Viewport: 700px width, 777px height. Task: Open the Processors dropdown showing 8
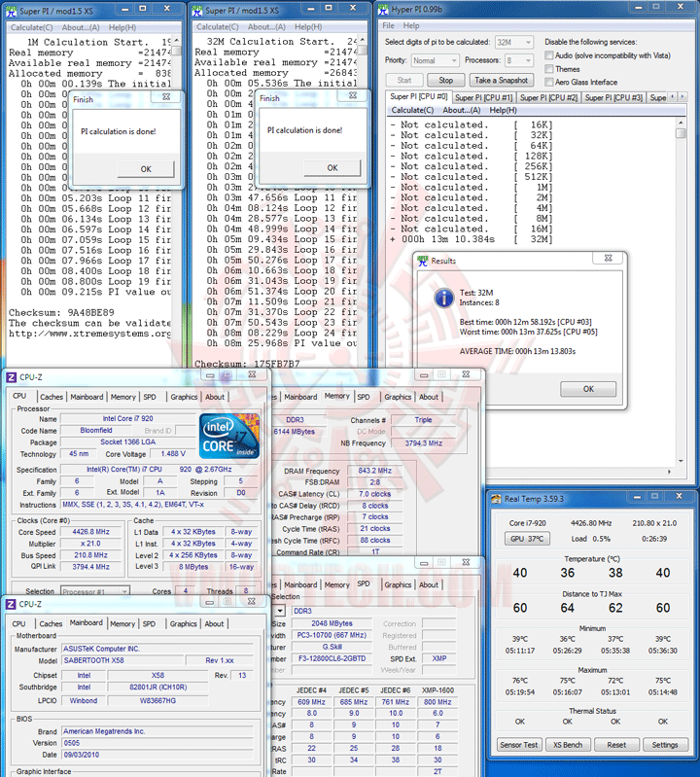click(519, 60)
